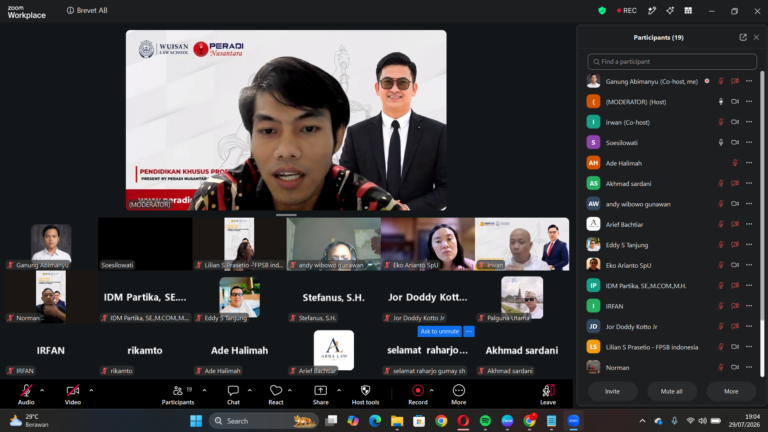Select irwan video tile

tap(522, 244)
